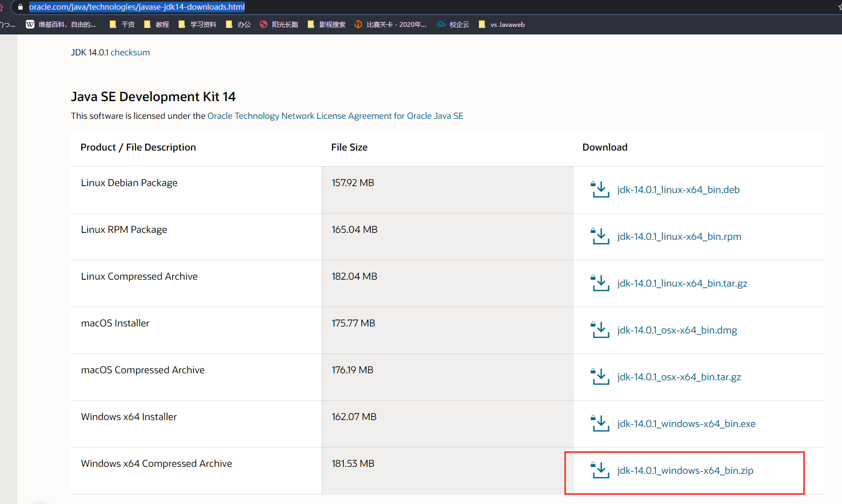Download jdk-14.0.1_windows-x64_bin.exe
The image size is (842, 504).
[x=686, y=423]
